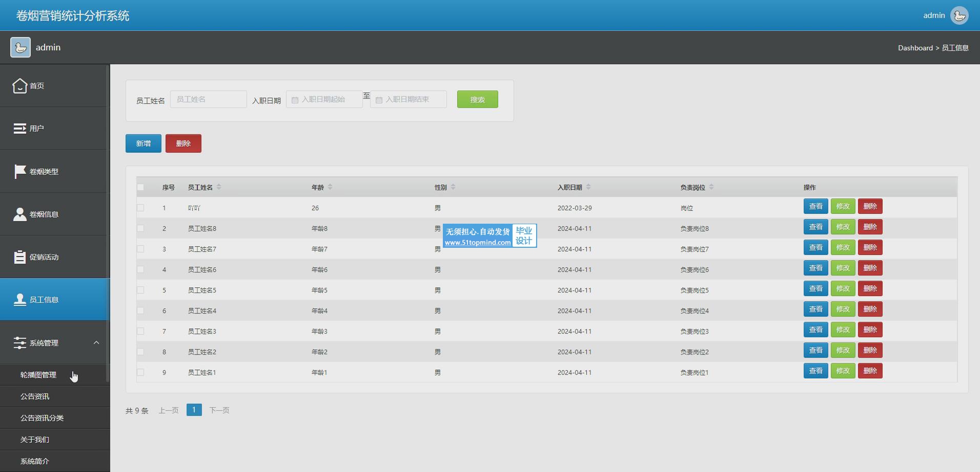Sort by 员工姓名 column arrow icon

219,187
